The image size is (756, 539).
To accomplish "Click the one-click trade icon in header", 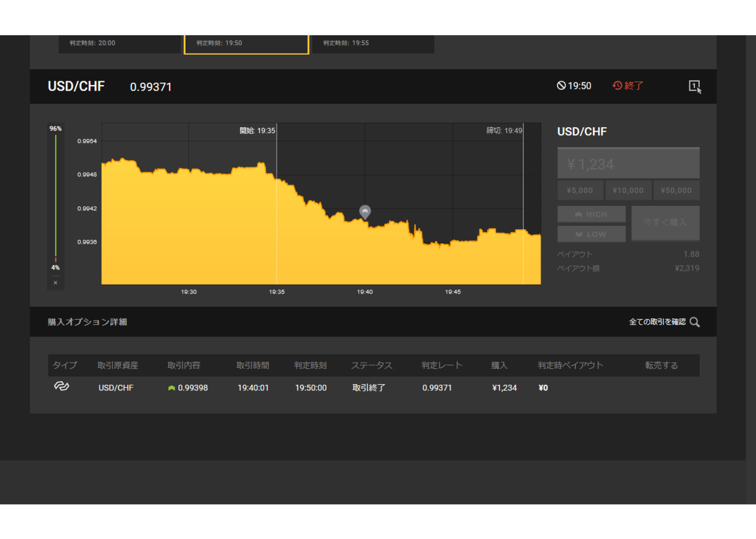I will (695, 87).
